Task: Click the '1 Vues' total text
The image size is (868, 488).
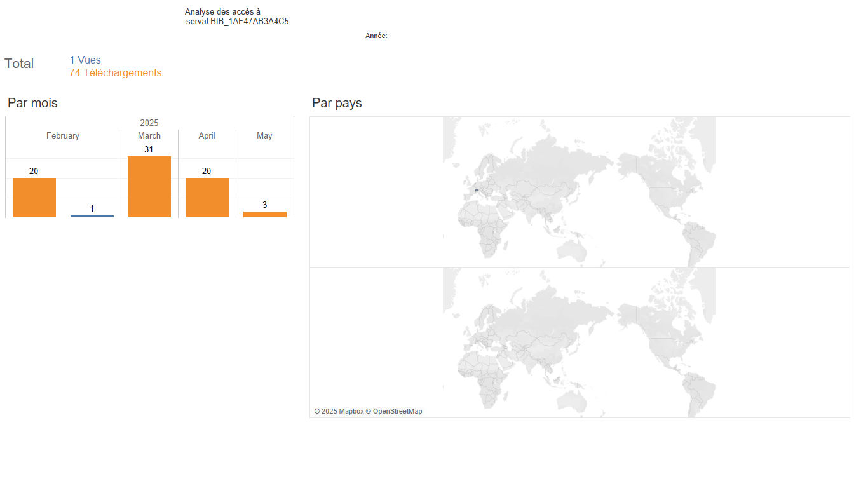Action: click(85, 60)
